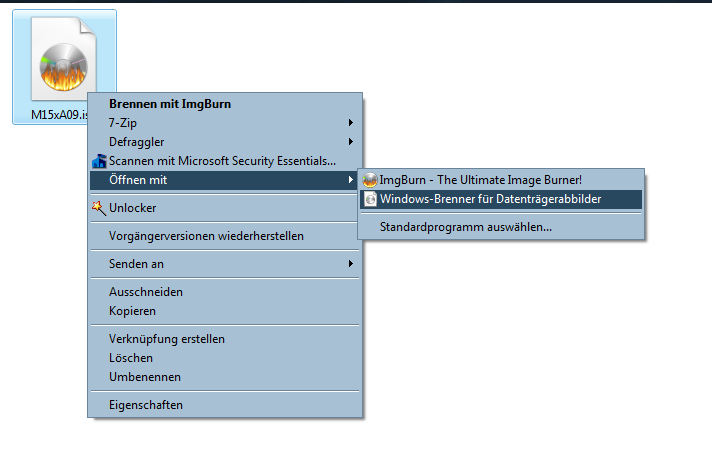Open Eigenschaften of the file

pos(226,405)
